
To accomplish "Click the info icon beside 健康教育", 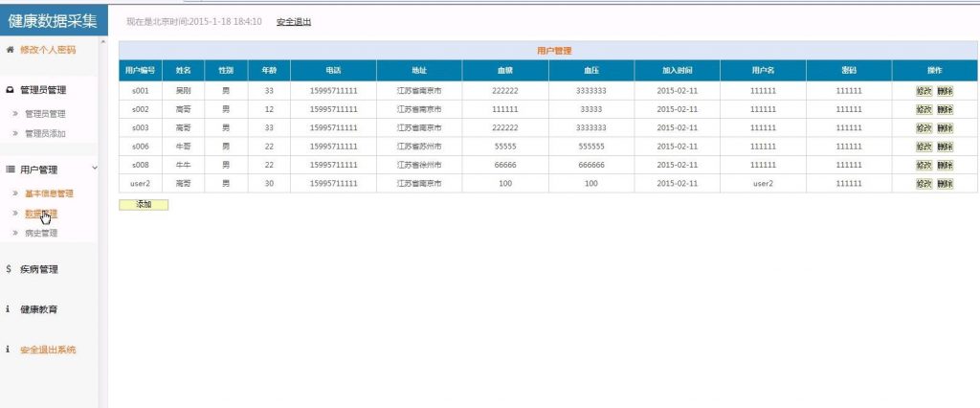I will click(x=8, y=309).
